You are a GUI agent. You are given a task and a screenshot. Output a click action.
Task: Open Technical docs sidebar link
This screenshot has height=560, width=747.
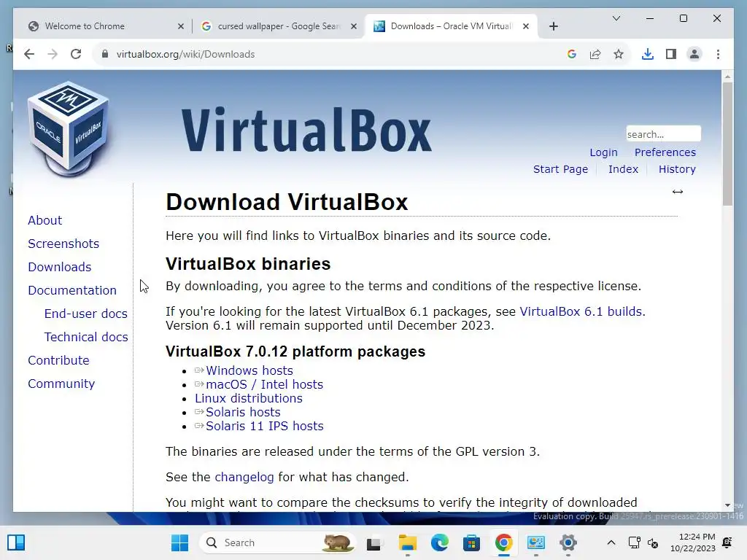86,337
